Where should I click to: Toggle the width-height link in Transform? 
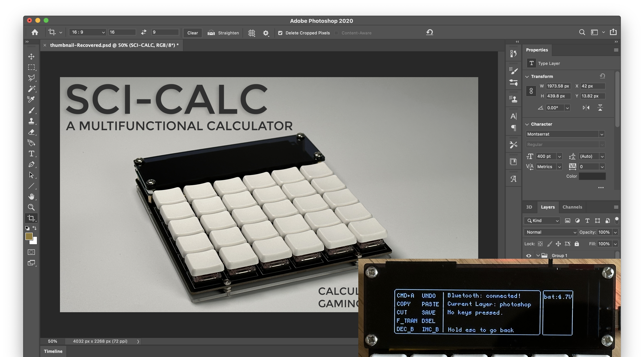tap(531, 91)
